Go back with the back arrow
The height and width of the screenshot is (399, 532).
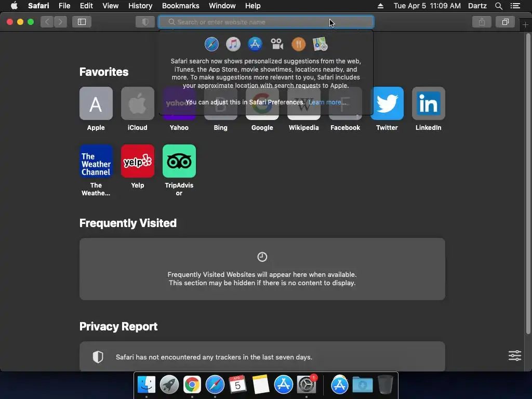(47, 22)
